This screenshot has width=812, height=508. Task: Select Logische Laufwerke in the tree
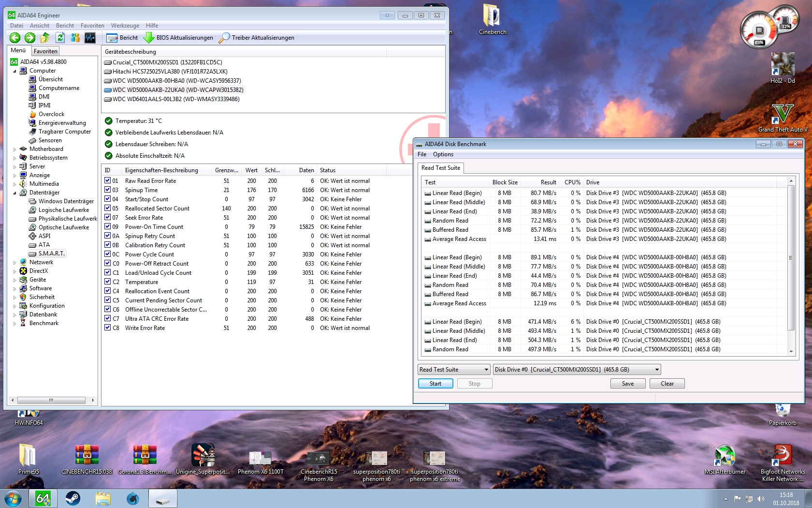64,210
